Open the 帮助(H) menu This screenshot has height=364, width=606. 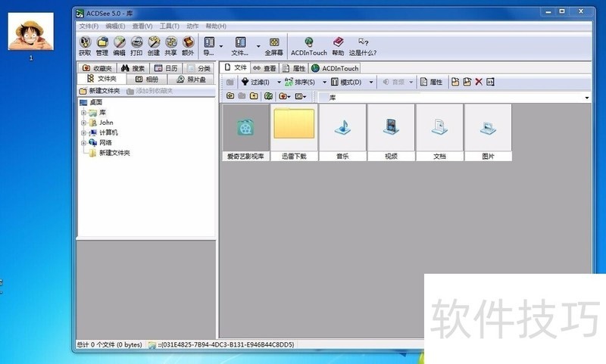[x=216, y=26]
